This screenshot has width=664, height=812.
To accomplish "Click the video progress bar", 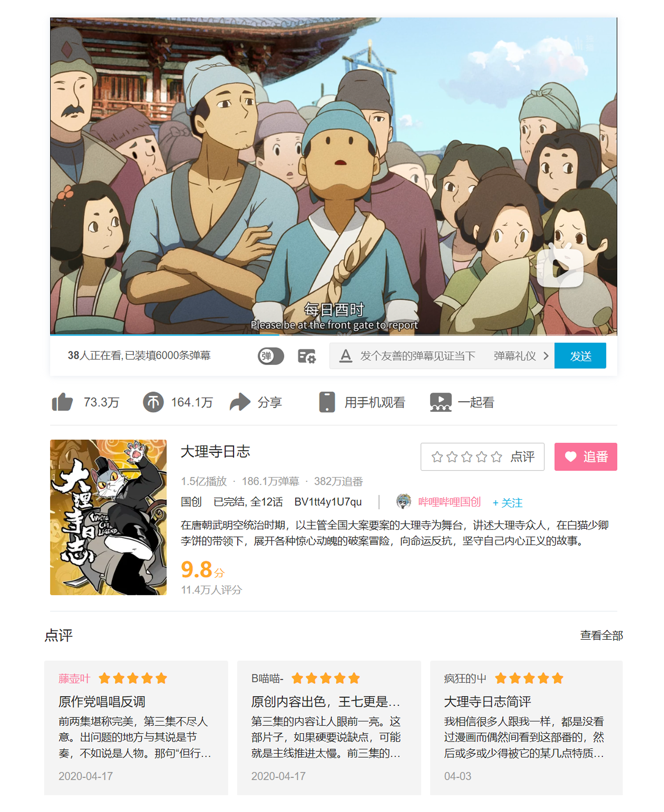I will [x=334, y=335].
